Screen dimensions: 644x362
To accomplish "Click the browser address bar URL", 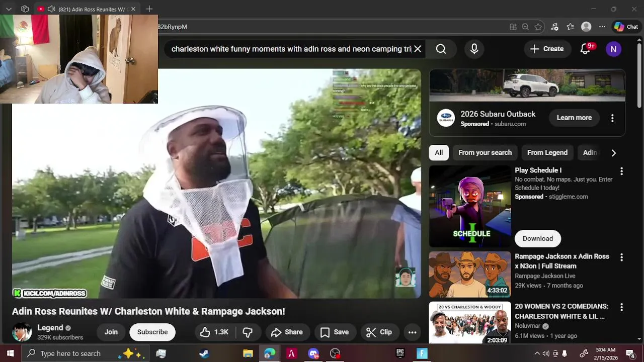I will 173,27.
